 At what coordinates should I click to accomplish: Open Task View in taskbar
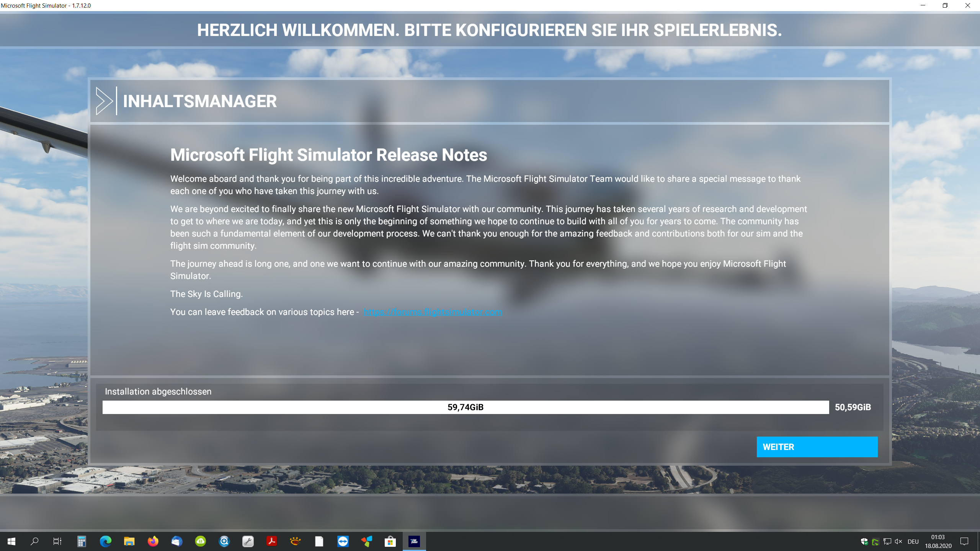pos(57,541)
